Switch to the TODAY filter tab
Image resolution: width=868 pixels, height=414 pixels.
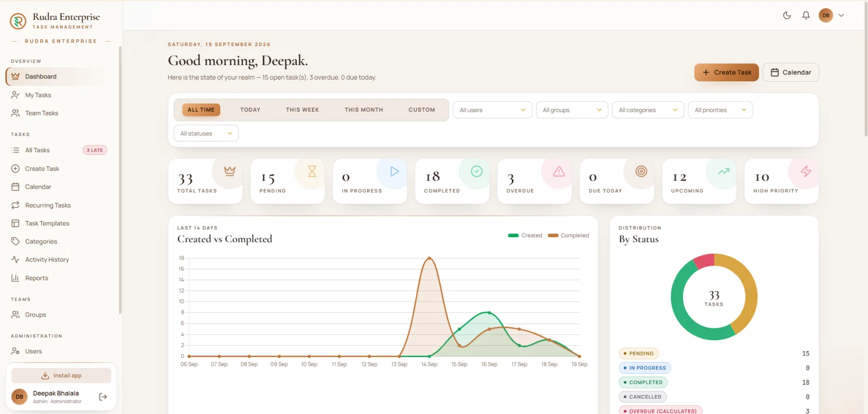[250, 109]
